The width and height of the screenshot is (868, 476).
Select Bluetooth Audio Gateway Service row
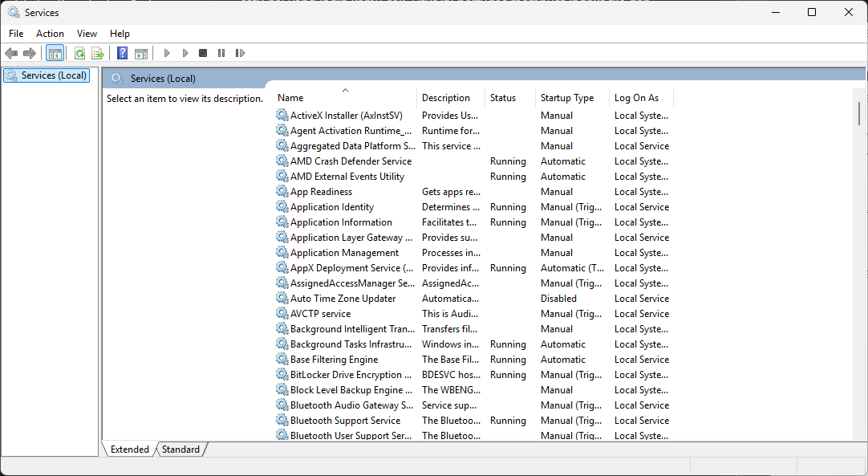[x=474, y=405]
